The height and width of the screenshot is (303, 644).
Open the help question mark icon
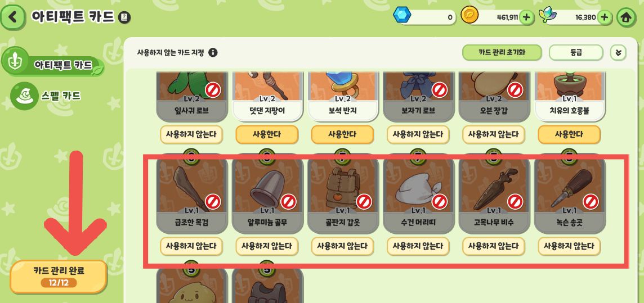(x=124, y=17)
